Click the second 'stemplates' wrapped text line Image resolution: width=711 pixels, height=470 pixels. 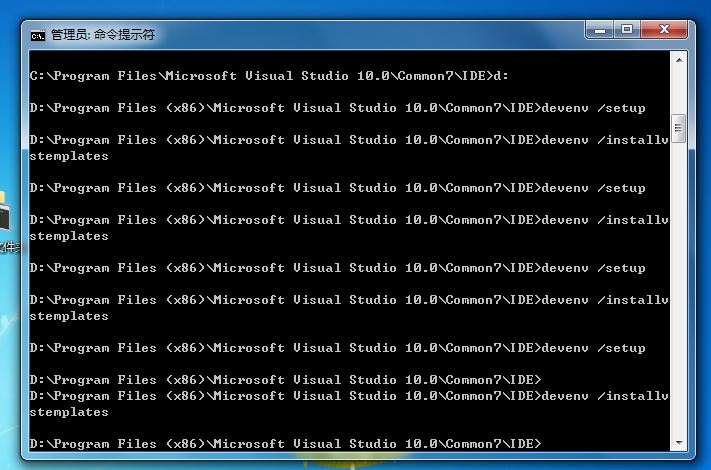69,236
